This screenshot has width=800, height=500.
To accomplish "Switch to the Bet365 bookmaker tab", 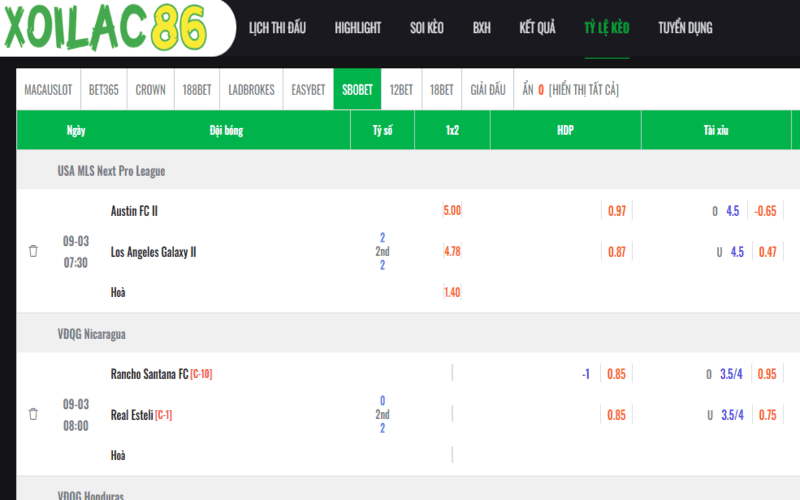I will (x=103, y=90).
